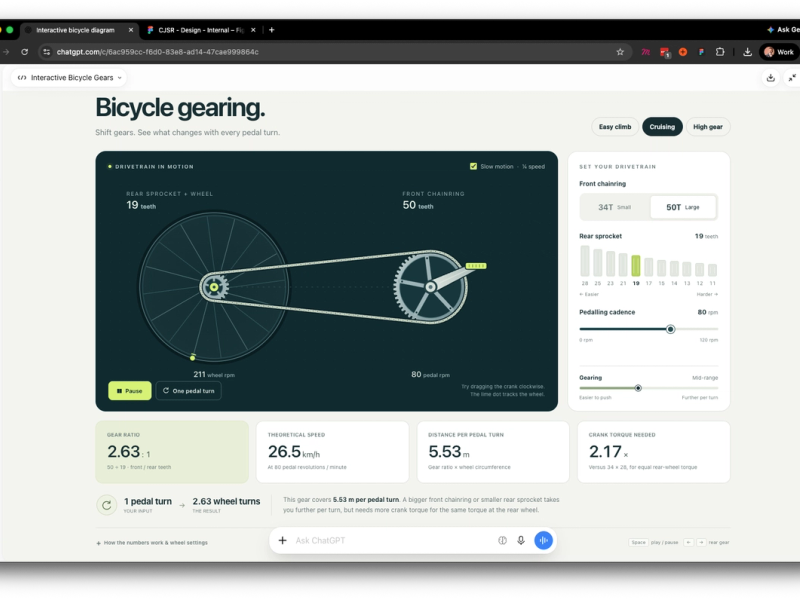800x600 pixels.
Task: Expand How the numbers work & wheel settings
Action: point(152,543)
